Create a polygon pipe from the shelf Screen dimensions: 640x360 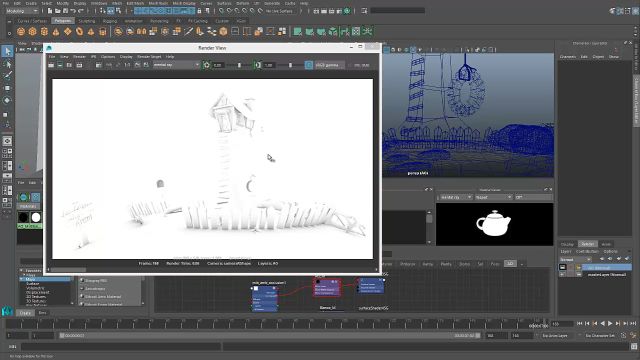pos(102,31)
